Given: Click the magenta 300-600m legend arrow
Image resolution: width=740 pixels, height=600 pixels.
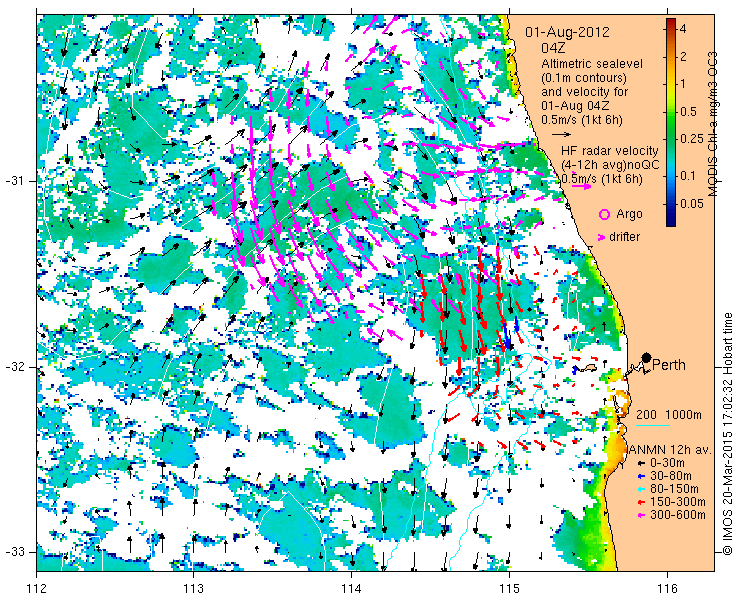Looking at the screenshot, I should [640, 515].
